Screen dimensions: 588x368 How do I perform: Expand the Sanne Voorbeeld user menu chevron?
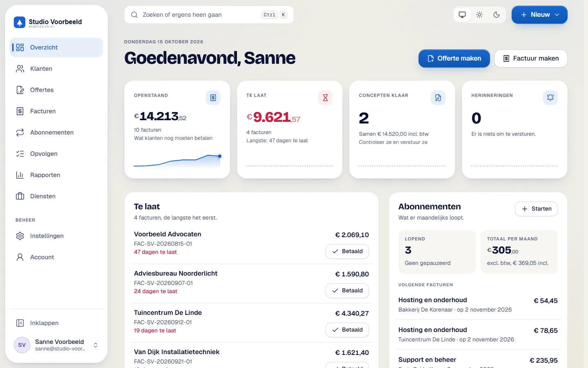pos(96,345)
